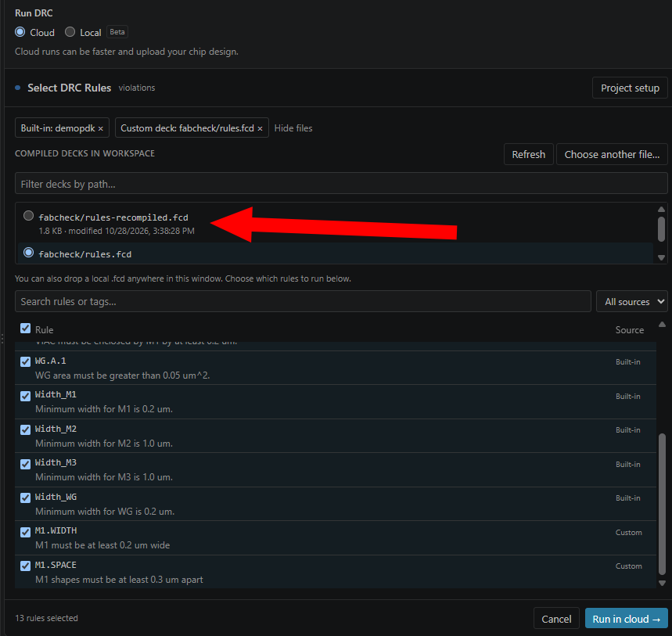Click 'M1 shapes must be at least 0.3 um apart'
Viewport: 672px width, 636px height.
pos(119,580)
